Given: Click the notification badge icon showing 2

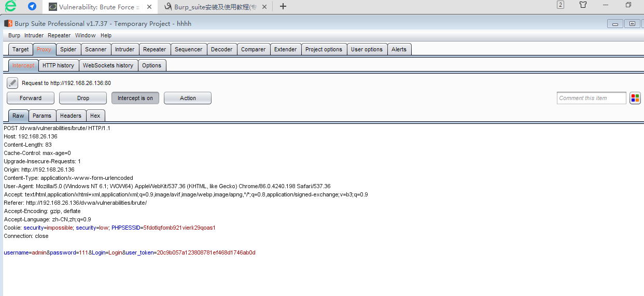Looking at the screenshot, I should point(561,5).
